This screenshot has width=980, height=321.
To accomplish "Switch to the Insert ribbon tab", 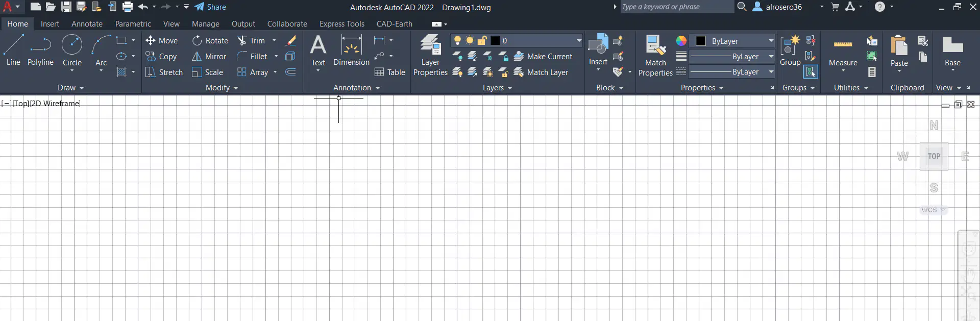I will point(50,23).
